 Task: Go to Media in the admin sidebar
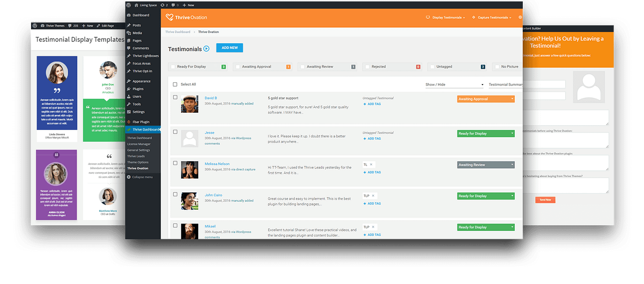[x=137, y=33]
